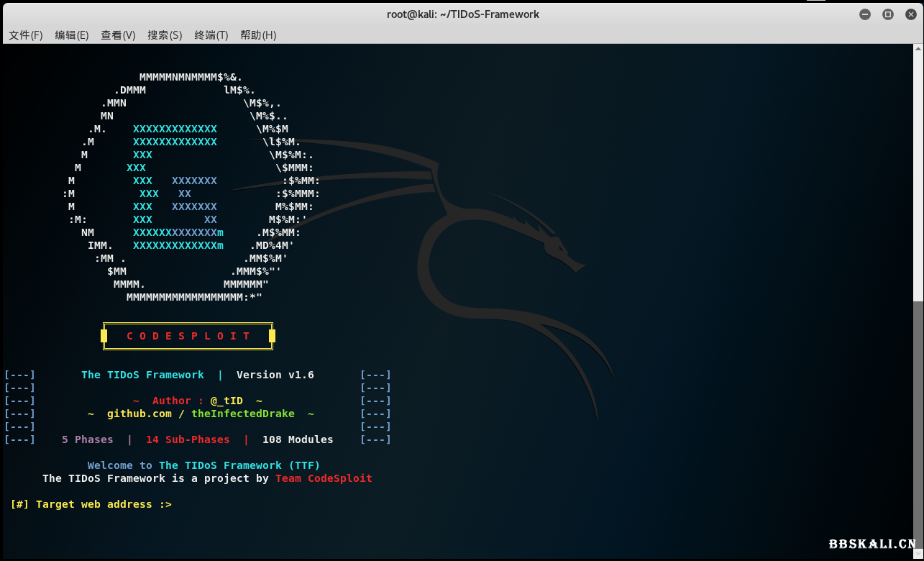Click the theInfectedDrake author name
The width and height of the screenshot is (924, 561).
(x=242, y=414)
